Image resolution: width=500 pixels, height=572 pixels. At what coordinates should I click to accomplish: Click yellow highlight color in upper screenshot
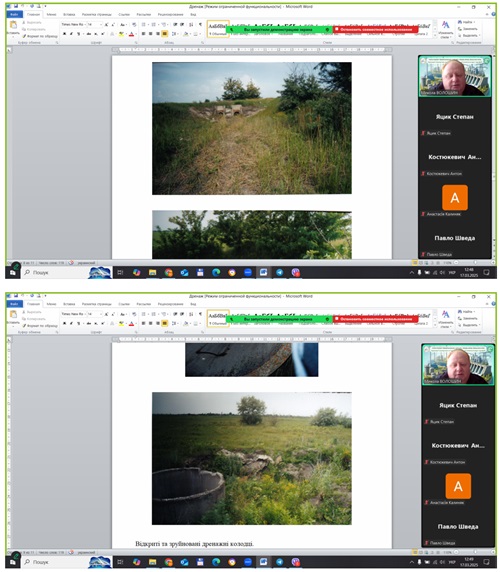click(x=121, y=34)
